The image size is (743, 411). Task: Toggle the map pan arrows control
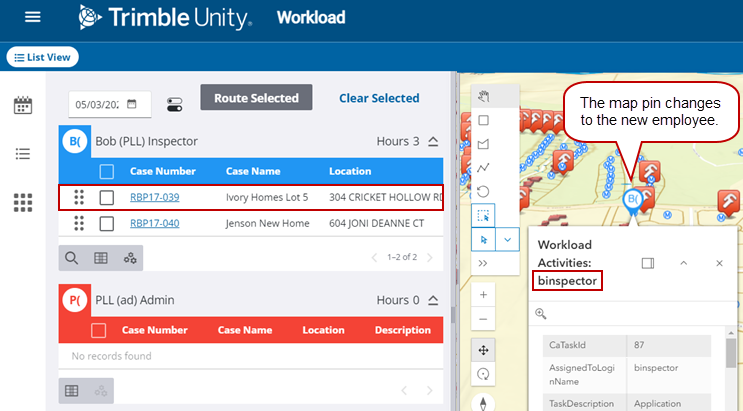tap(483, 350)
